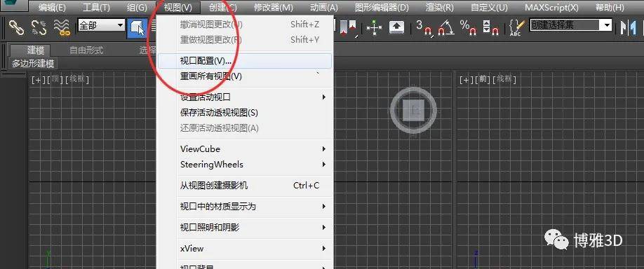Activate the Select Object cursor tool
The image size is (644, 269).
[137, 28]
